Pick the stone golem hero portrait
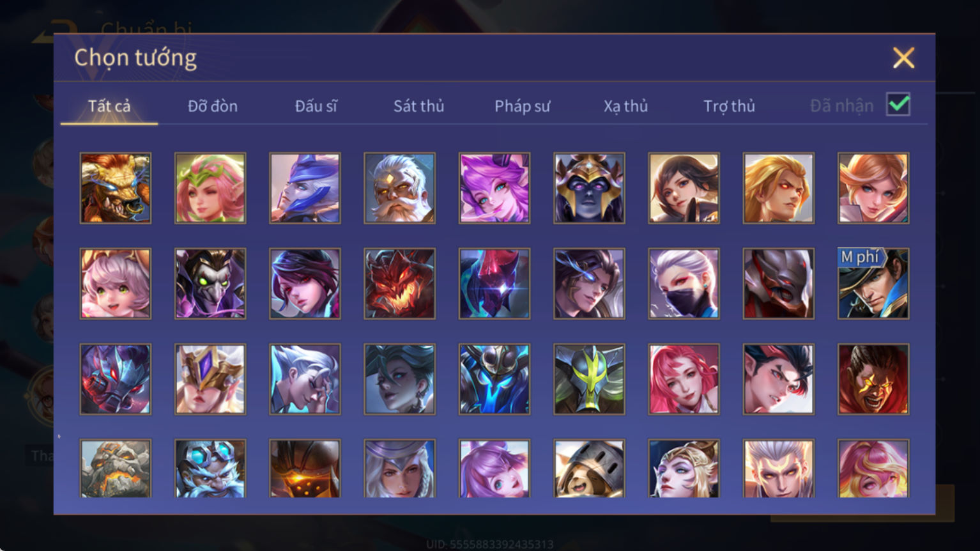This screenshot has width=980, height=551. (116, 469)
